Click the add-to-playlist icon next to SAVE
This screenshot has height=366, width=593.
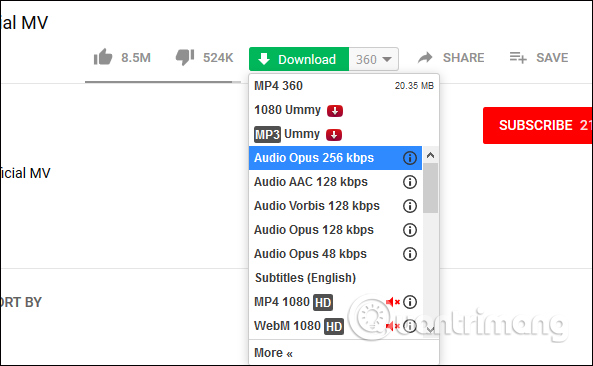pos(518,58)
